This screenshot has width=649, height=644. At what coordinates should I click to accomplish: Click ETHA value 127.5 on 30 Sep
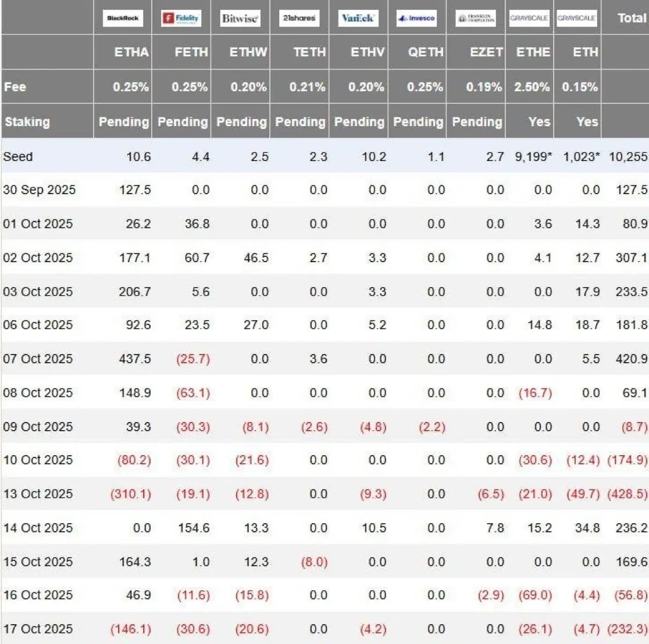coord(135,190)
